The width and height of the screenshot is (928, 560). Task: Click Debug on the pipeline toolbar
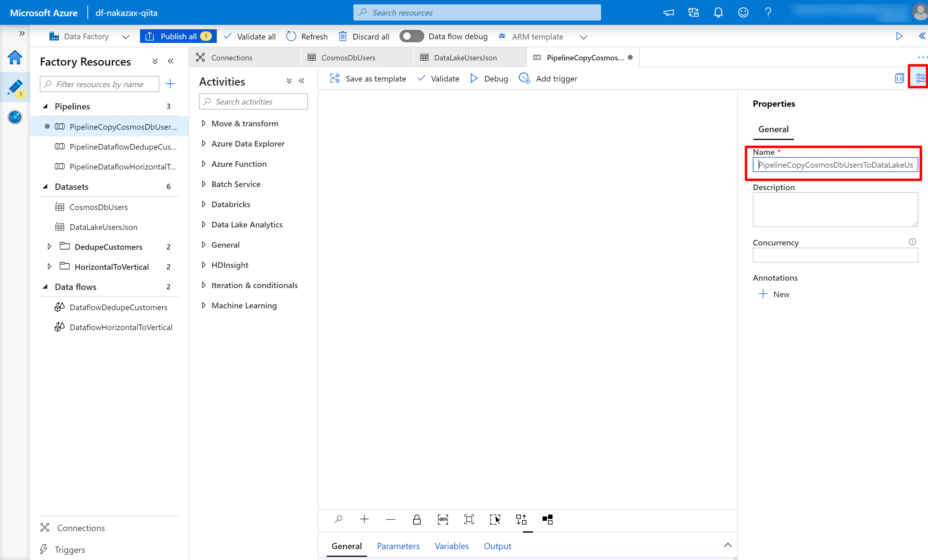pos(489,78)
